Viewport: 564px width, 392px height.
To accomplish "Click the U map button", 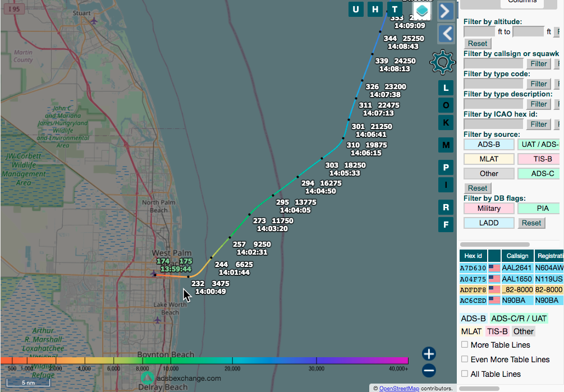I will [x=356, y=10].
